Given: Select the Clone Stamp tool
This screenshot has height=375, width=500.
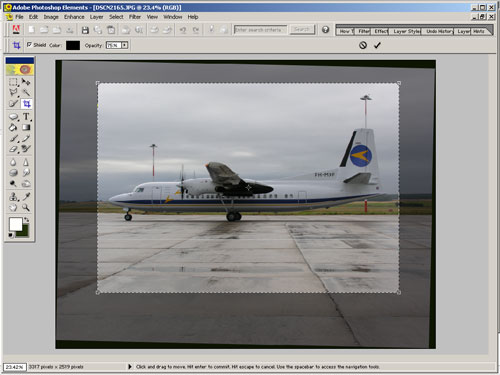Looking at the screenshot, I should point(13,197).
